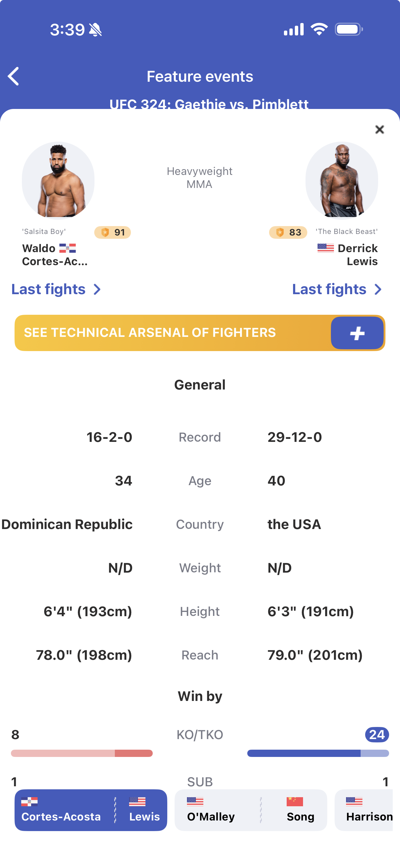This screenshot has height=868, width=400.
Task: Tap Lewis's blue KO/TKO progress bar
Action: pyautogui.click(x=318, y=753)
